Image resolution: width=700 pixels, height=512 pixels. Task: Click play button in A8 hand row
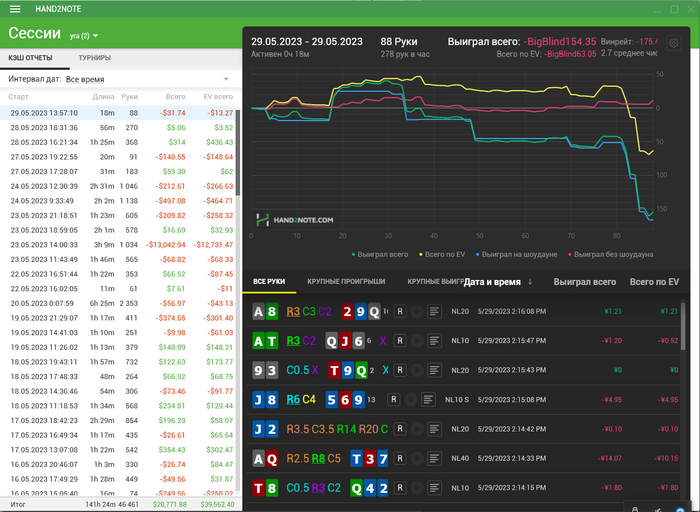(x=417, y=312)
